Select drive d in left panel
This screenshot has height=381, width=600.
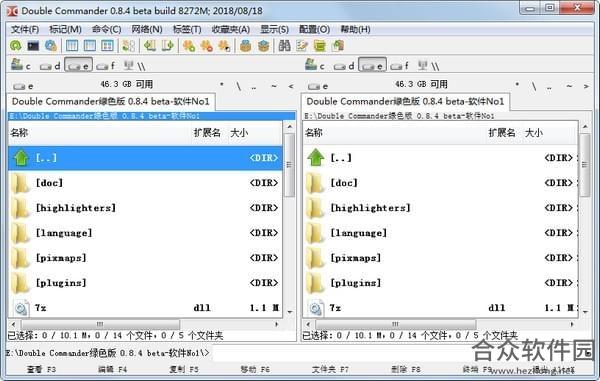point(50,66)
